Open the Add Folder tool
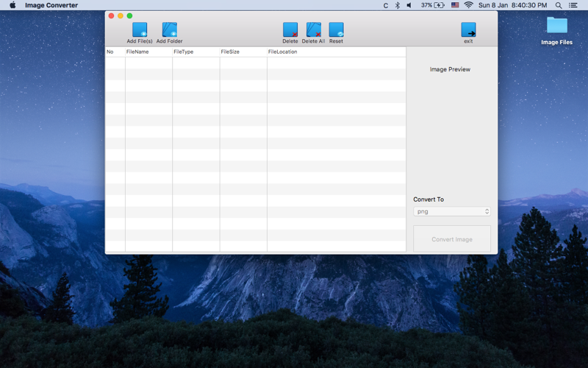The image size is (588, 368). coord(170,29)
